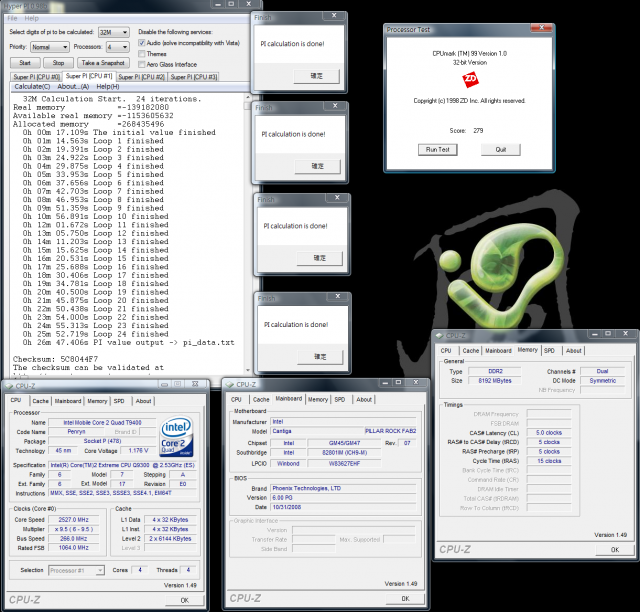640x612 pixels.
Task: Confirm the first Finish dialog button
Action: point(316,76)
